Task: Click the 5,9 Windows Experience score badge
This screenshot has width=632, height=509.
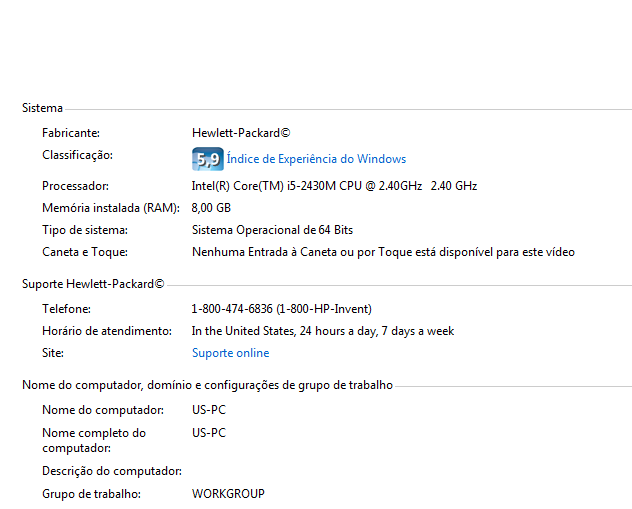Action: [x=208, y=159]
